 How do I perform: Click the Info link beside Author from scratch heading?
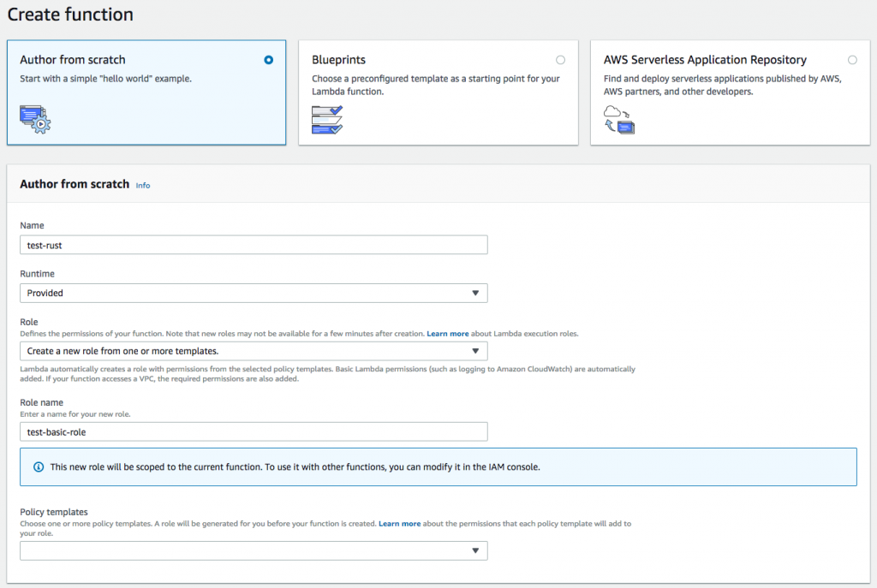(x=142, y=185)
